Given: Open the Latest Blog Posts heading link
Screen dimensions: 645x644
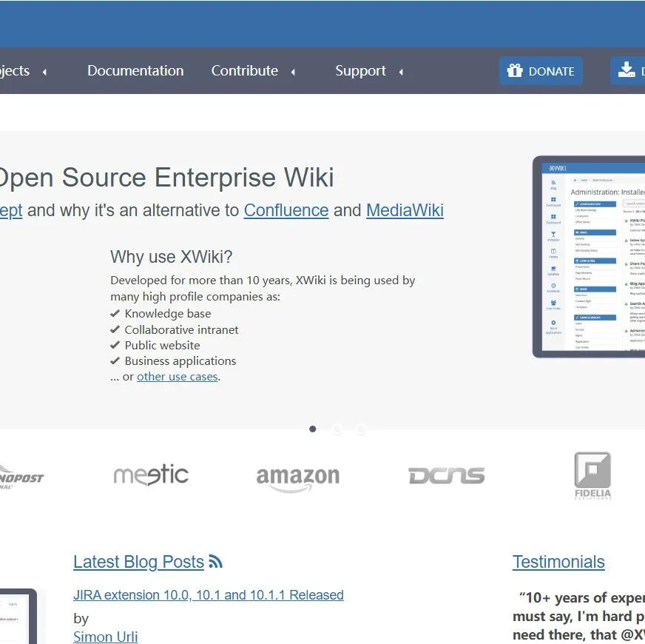Looking at the screenshot, I should pyautogui.click(x=138, y=562).
